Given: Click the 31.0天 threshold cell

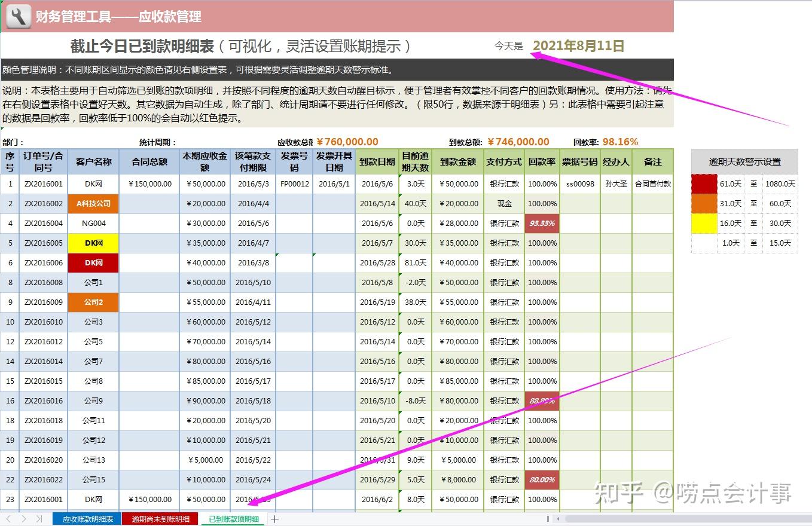Looking at the screenshot, I should pos(731,203).
